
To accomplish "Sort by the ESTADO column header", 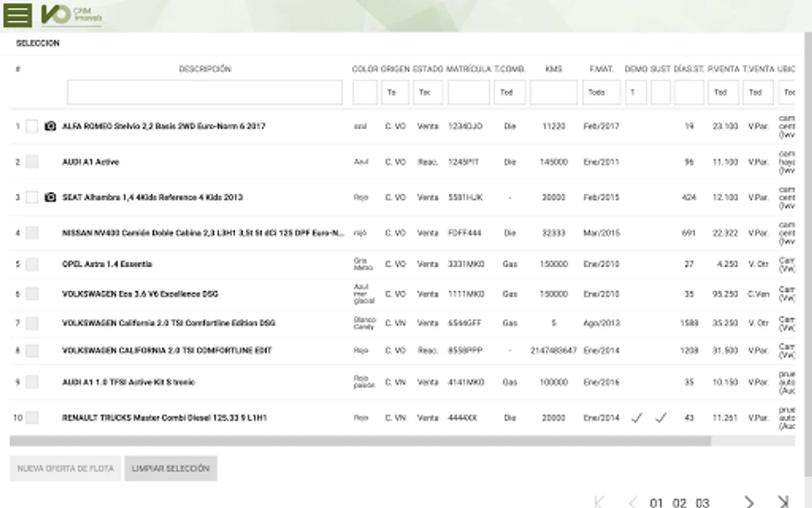I will click(428, 69).
